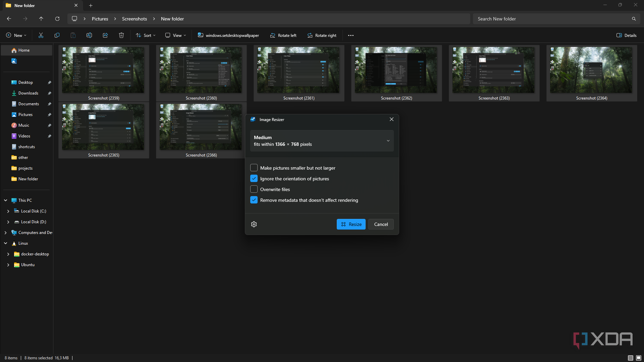
Task: Navigate back with the left arrow
Action: [9, 19]
